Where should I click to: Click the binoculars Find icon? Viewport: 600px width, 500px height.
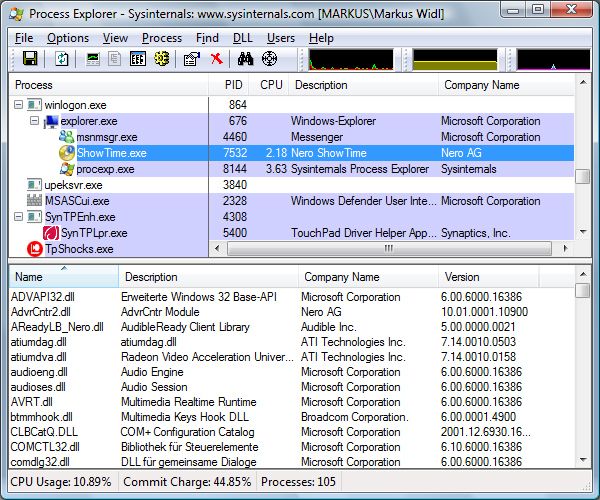pos(245,59)
